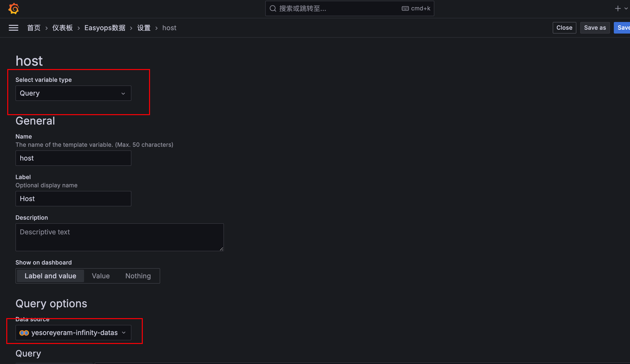Click the Label field containing Host
This screenshot has height=364, width=630.
pyautogui.click(x=73, y=199)
